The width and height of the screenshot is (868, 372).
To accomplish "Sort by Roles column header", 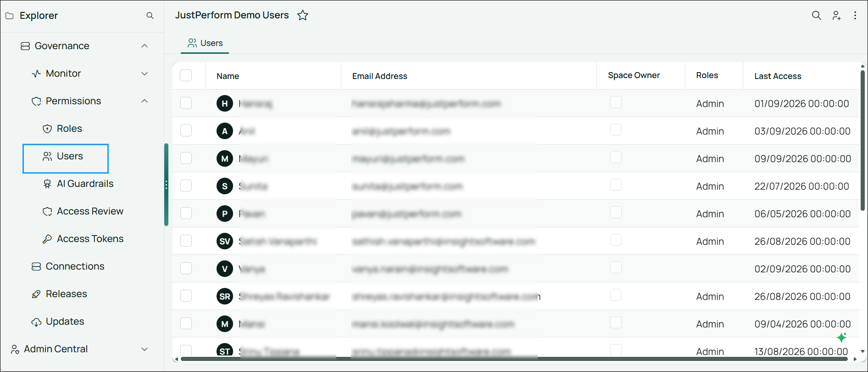I will point(707,75).
